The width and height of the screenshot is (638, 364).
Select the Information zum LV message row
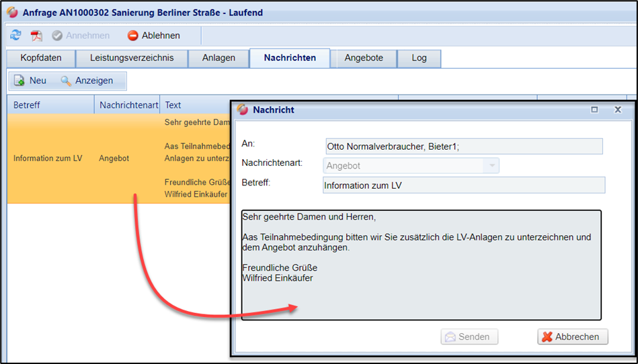(48, 159)
